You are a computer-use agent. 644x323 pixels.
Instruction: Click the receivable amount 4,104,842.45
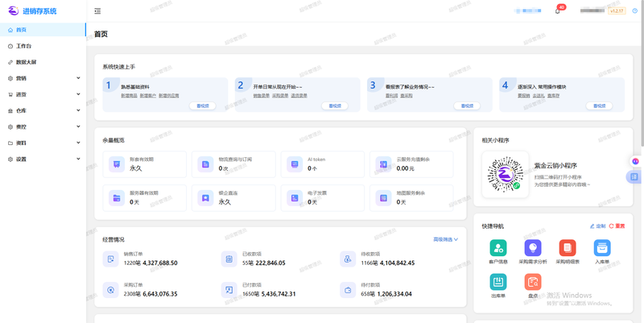397,263
